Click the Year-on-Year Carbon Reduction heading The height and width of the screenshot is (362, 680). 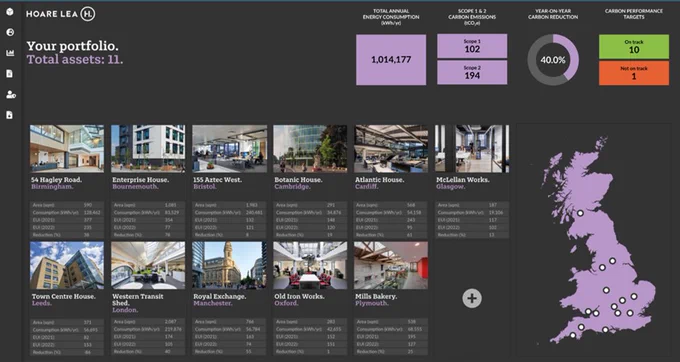coord(553,14)
